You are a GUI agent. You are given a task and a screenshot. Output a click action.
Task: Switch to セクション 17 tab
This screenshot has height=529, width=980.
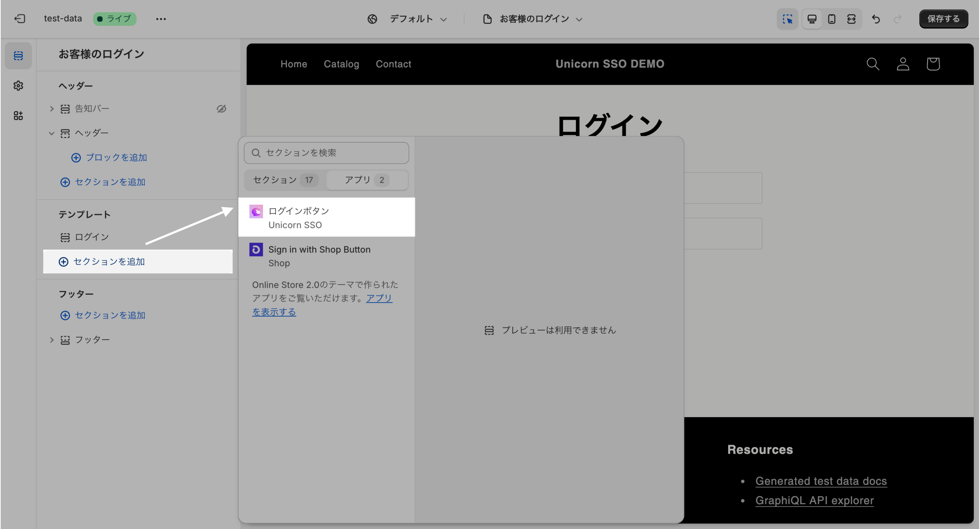[x=285, y=180]
